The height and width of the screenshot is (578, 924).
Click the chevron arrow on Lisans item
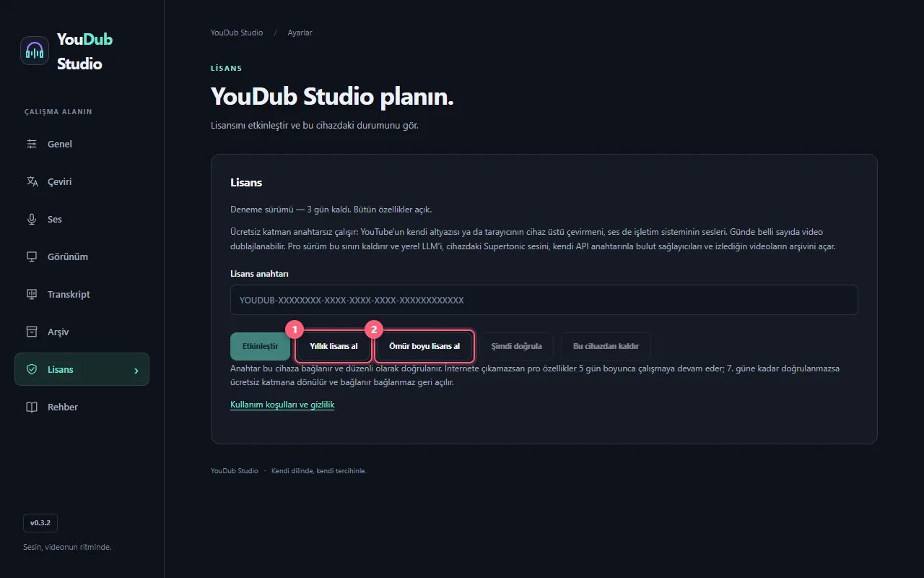coord(136,370)
